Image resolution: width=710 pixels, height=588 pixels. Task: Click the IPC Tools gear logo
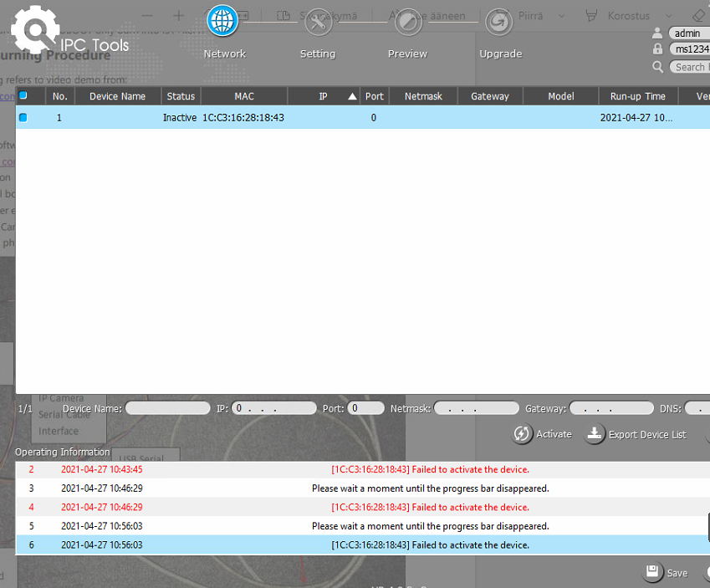point(35,29)
